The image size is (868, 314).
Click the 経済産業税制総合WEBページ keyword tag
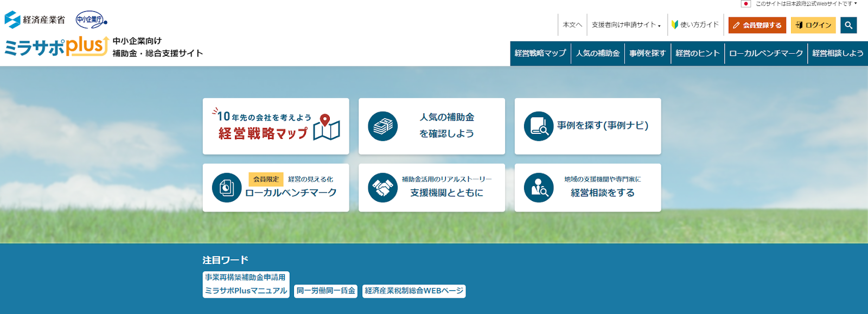point(414,291)
